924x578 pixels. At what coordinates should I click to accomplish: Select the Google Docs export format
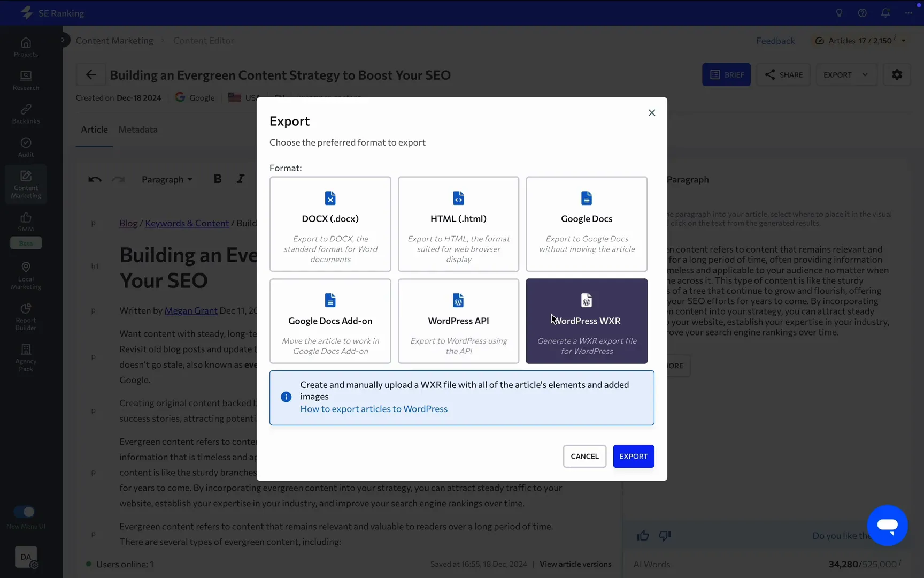(x=587, y=224)
